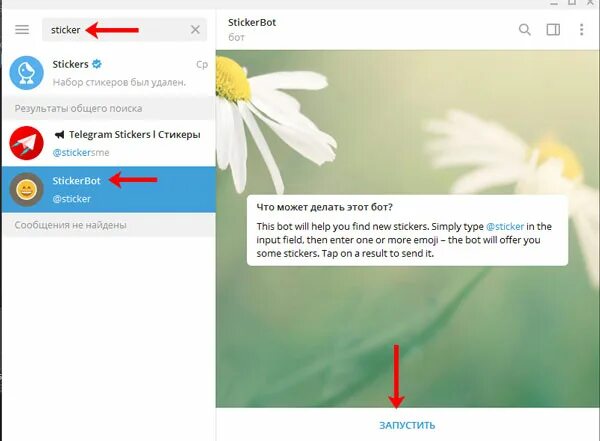The width and height of the screenshot is (600, 441).
Task: Clear the search field with X
Action: tap(195, 29)
